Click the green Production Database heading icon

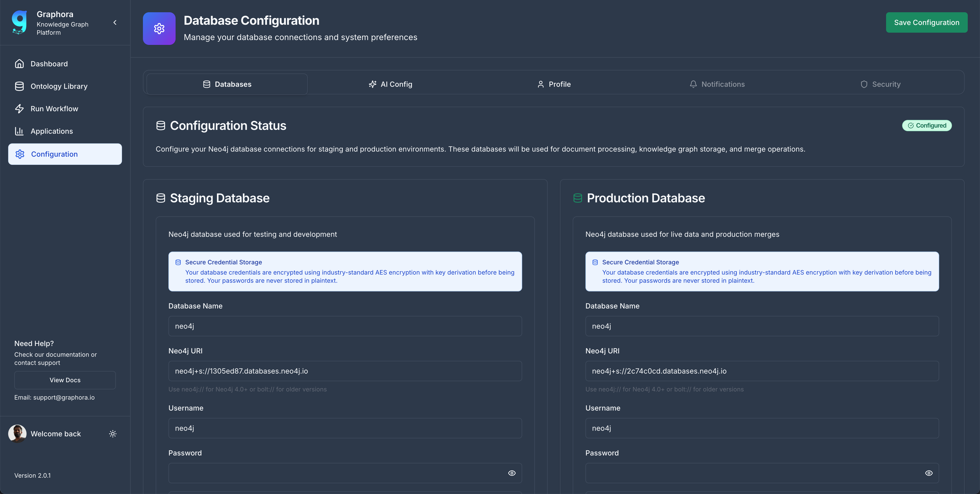(578, 198)
